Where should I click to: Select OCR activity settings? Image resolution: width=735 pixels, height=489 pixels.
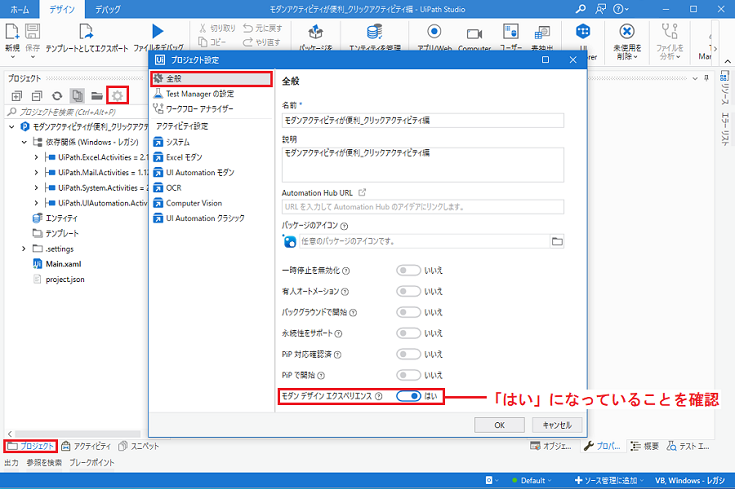211,188
